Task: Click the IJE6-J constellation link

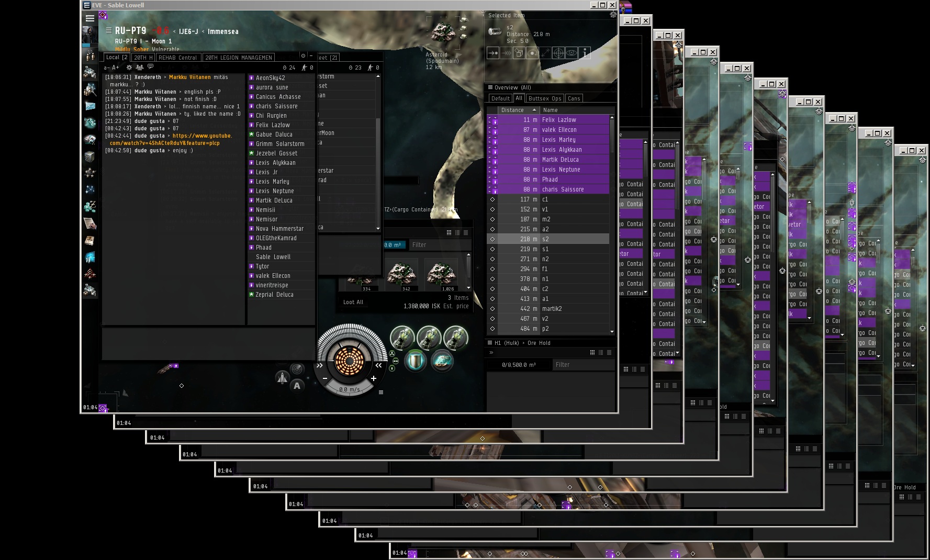Action: (188, 31)
